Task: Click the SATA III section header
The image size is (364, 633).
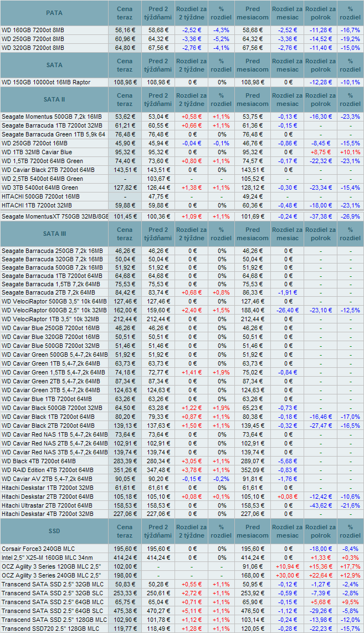Action: coord(54,234)
